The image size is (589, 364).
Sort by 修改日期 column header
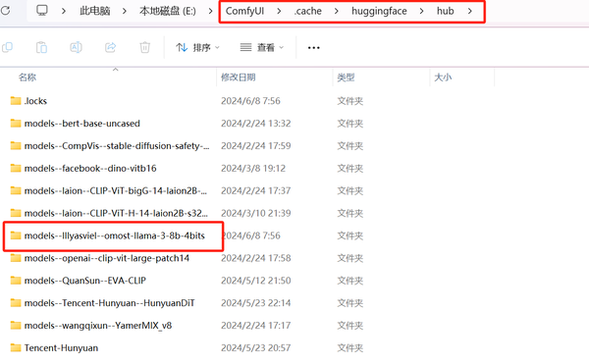pyautogui.click(x=239, y=78)
